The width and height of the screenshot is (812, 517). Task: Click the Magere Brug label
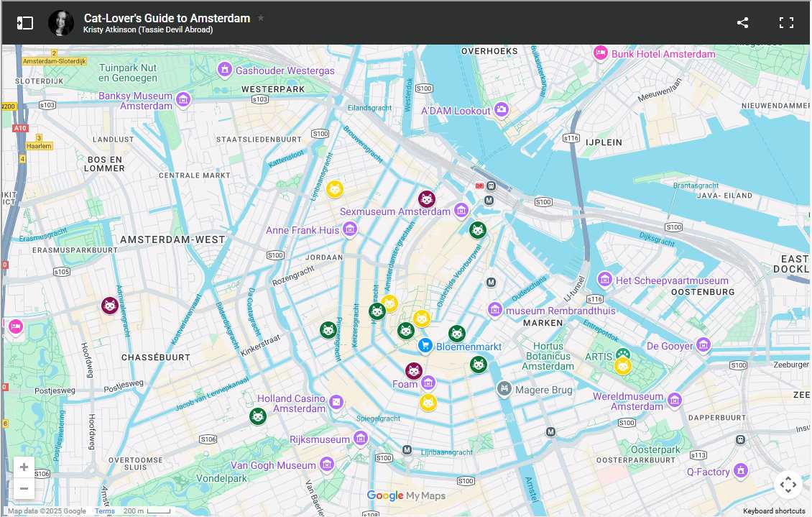[x=544, y=390]
